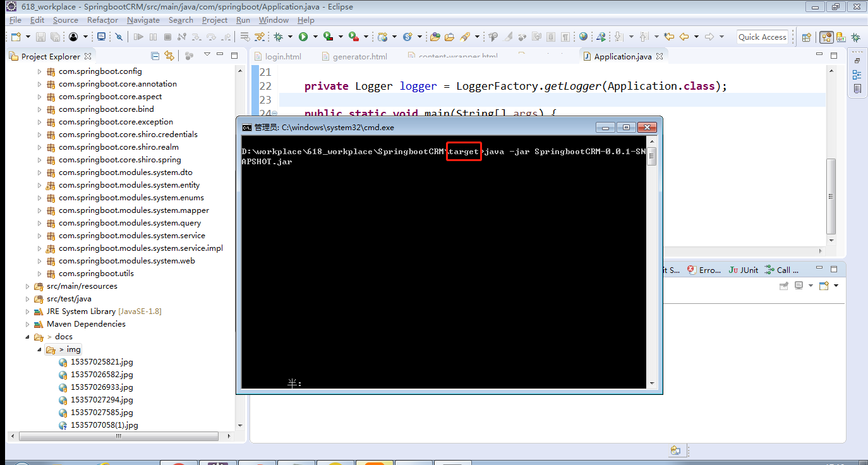Viewport: 868px width, 465px height.
Task: Maximize the bottom console panel
Action: 834,269
